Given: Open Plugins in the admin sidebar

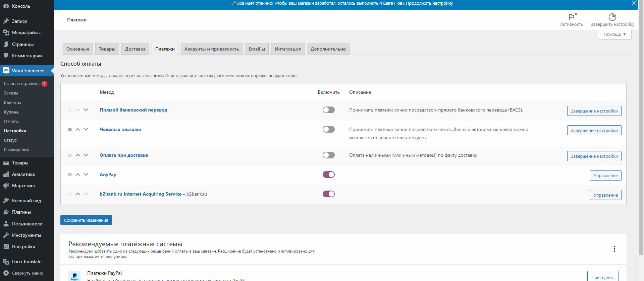Looking at the screenshot, I should 21,212.
